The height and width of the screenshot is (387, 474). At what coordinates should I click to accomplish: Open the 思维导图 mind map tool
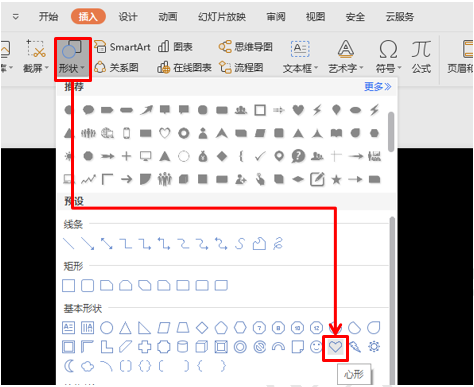[246, 47]
